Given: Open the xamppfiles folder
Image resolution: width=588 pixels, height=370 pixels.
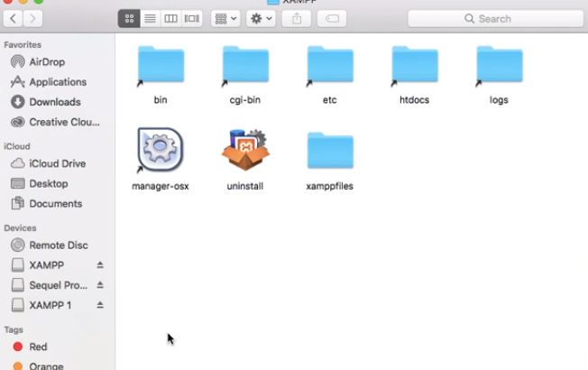Looking at the screenshot, I should [330, 152].
